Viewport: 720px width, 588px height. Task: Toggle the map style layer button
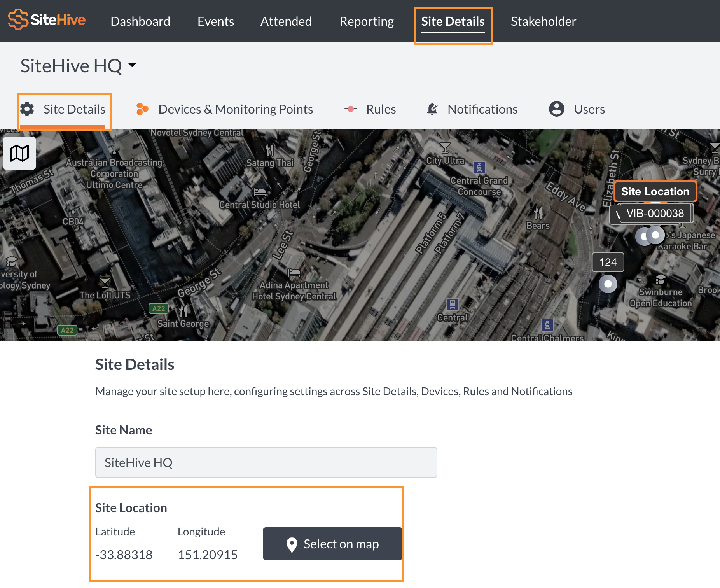[x=19, y=153]
